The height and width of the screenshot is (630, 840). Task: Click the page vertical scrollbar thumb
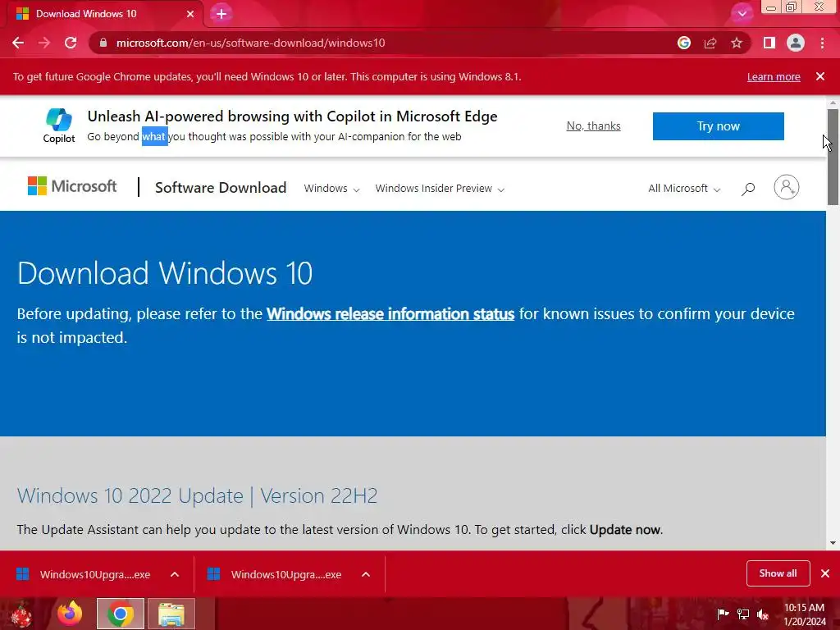(833, 157)
